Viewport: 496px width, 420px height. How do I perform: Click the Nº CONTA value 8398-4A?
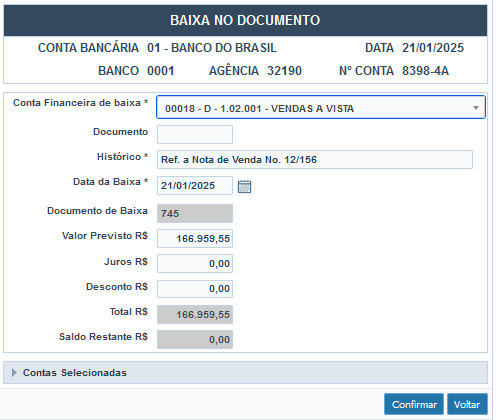(x=425, y=71)
